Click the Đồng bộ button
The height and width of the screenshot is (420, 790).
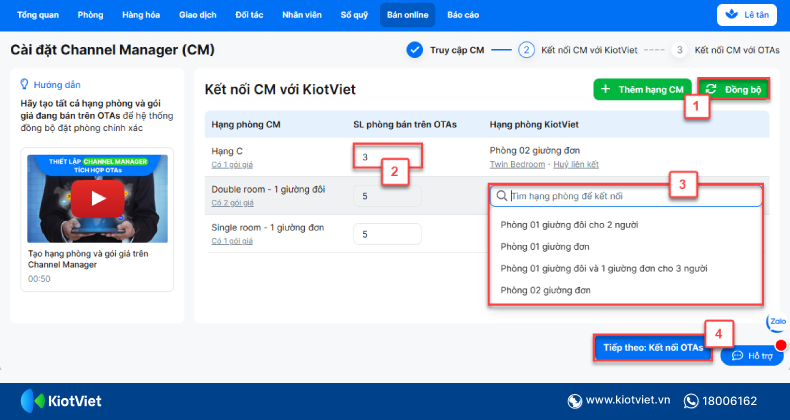734,90
